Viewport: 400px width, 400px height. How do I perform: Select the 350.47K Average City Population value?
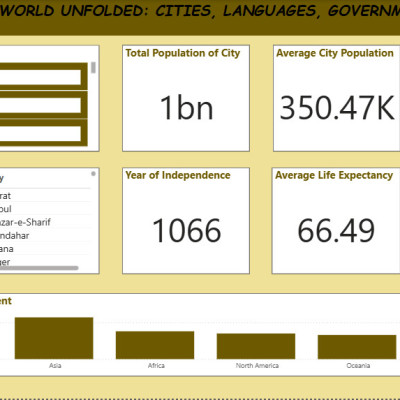[337, 108]
